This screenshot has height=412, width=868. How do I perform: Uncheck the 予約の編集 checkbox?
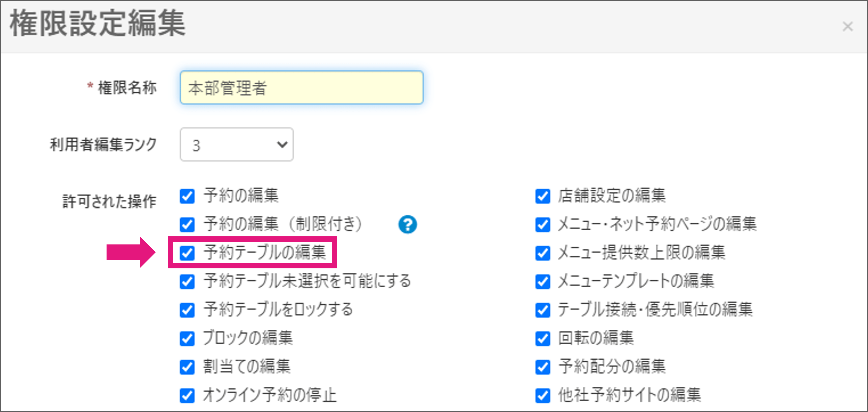click(187, 196)
